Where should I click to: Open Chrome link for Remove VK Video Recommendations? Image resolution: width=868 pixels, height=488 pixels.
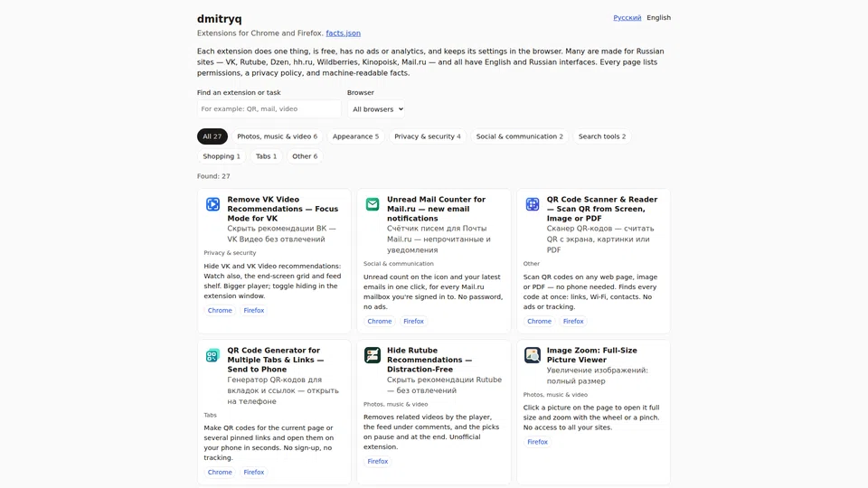(x=220, y=310)
